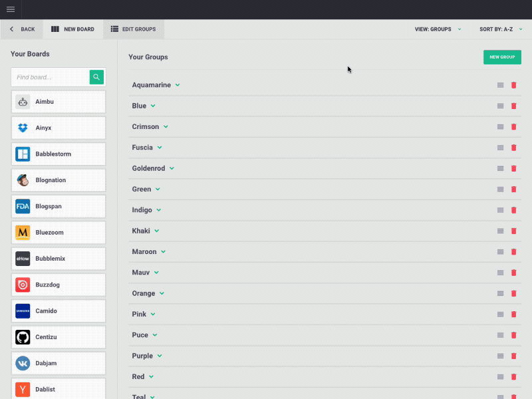The height and width of the screenshot is (399, 532).
Task: Click the reorder handle for Purple group
Action: [x=501, y=356]
